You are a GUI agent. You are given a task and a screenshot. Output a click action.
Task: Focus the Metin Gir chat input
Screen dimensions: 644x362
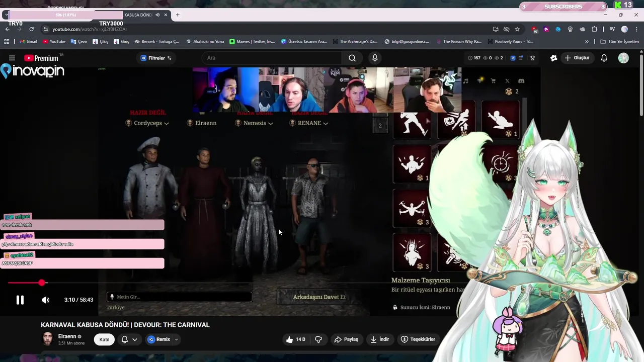pyautogui.click(x=180, y=297)
